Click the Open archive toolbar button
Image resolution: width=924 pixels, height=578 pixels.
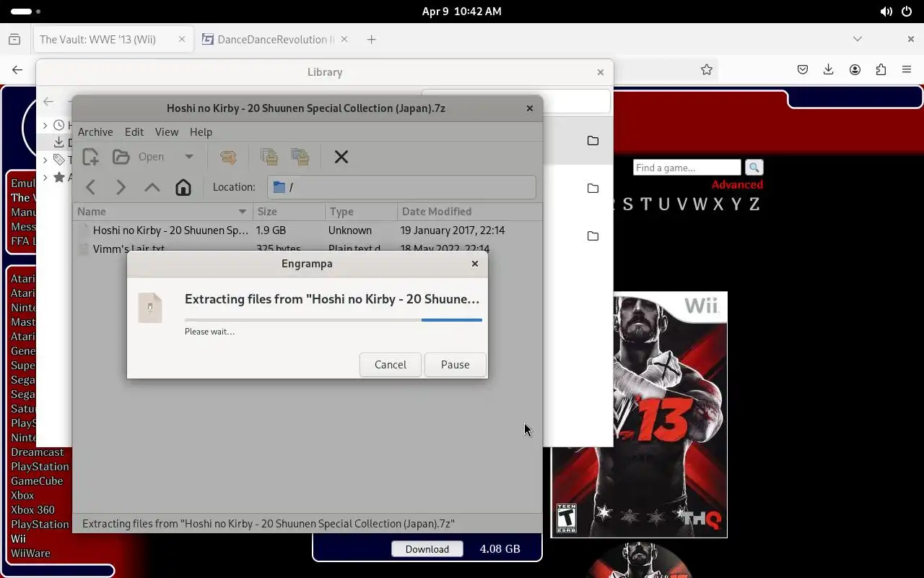(139, 157)
